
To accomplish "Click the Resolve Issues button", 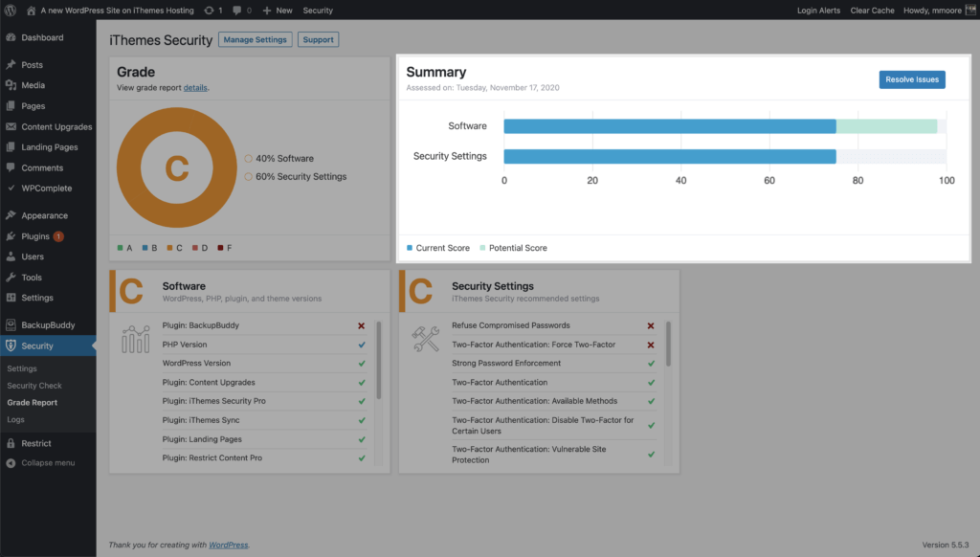I will [912, 79].
